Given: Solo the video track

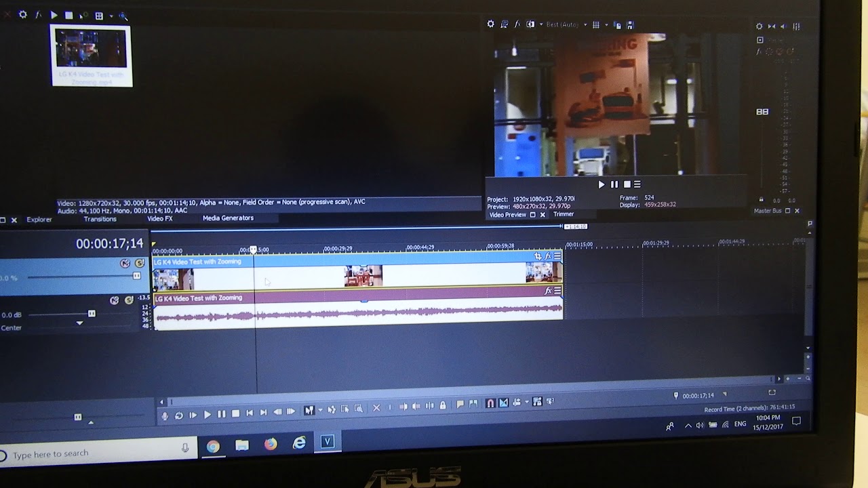Looking at the screenshot, I should click(x=140, y=263).
